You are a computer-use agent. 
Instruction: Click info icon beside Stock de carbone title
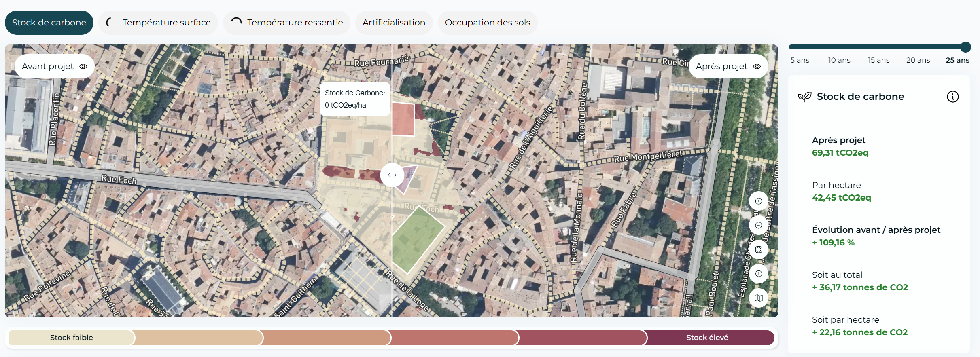point(952,97)
